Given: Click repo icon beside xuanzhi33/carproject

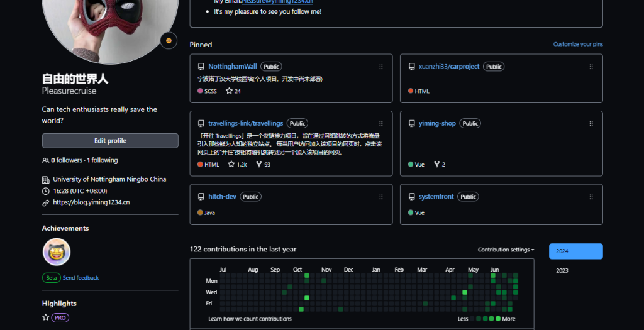Looking at the screenshot, I should click(411, 67).
